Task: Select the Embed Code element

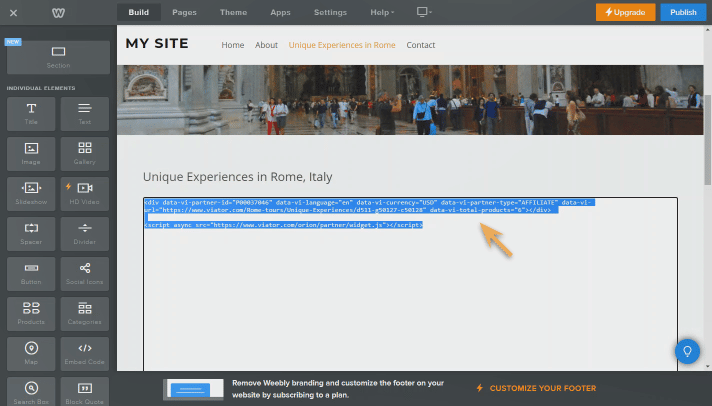Action: coord(84,353)
